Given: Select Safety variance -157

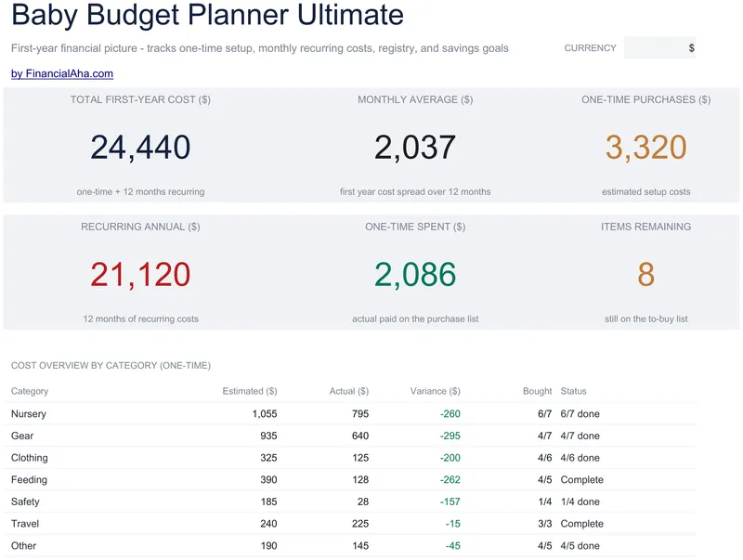Looking at the screenshot, I should [450, 501].
